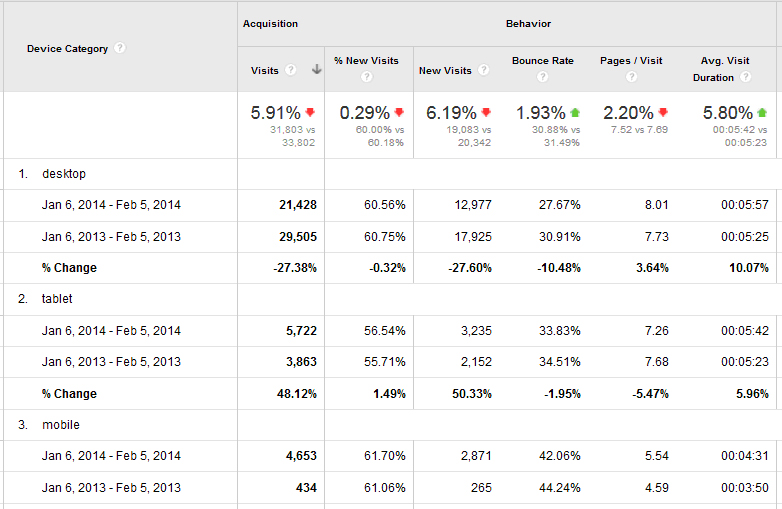Select summary pages 7.52 vs 7.69
This screenshot has width=782, height=509.
click(639, 130)
